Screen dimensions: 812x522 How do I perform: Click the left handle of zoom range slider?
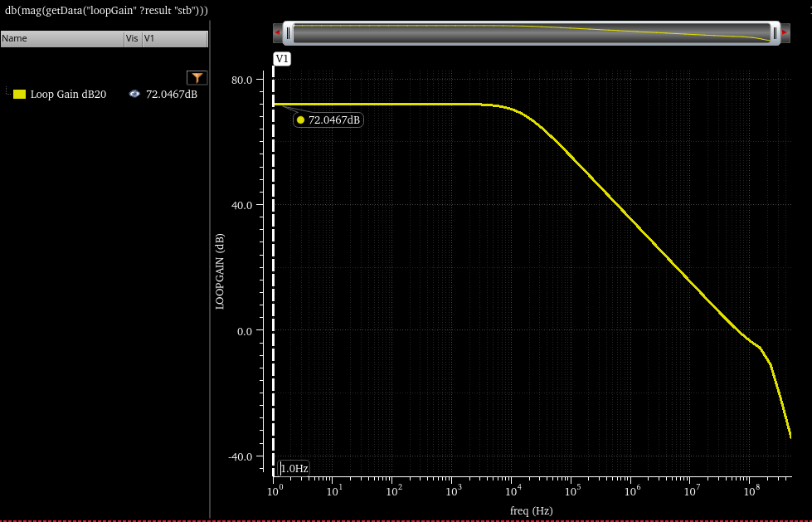pyautogui.click(x=289, y=33)
